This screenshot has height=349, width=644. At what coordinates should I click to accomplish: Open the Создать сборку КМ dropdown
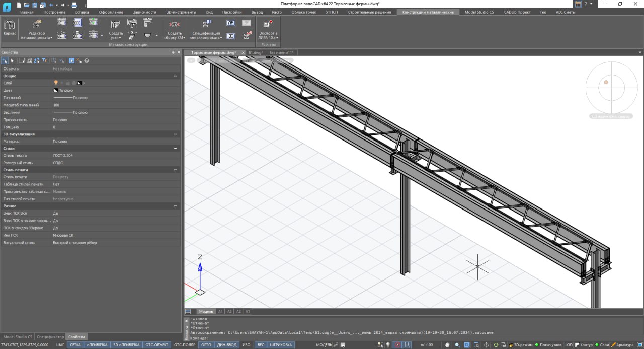(x=175, y=37)
